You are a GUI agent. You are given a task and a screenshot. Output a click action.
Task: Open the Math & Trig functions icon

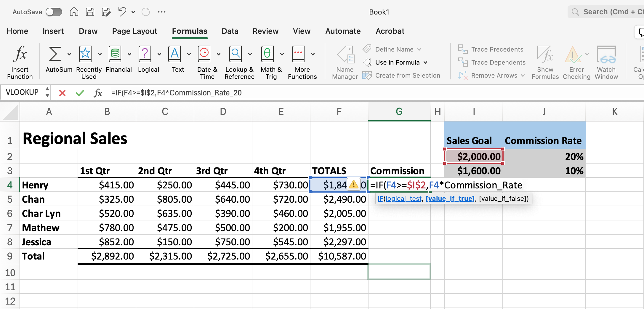[267, 54]
